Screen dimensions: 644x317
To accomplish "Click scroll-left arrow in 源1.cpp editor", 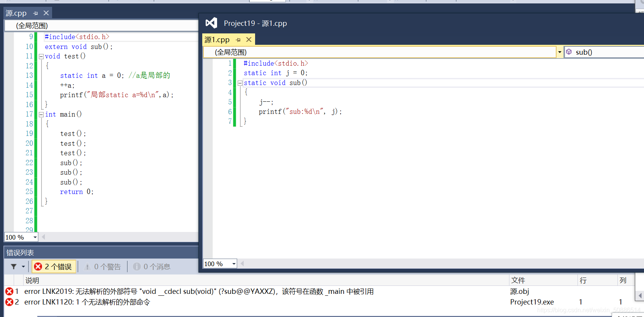I will pos(242,263).
